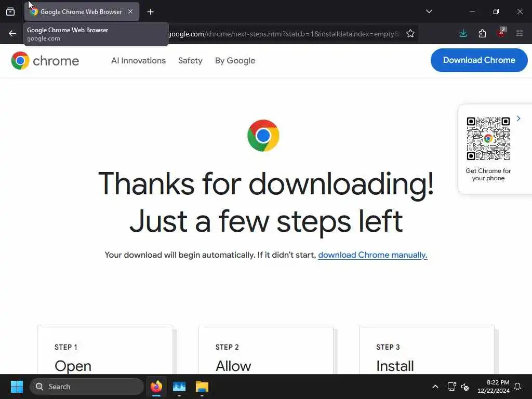
Task: Open the Firefox hamburger application menu
Action: coord(519,33)
